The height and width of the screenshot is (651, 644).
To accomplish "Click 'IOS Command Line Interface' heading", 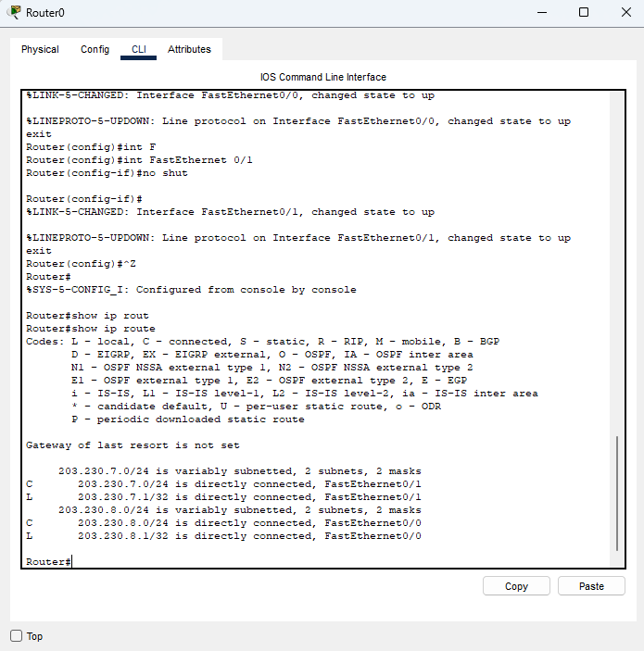I will [x=323, y=77].
